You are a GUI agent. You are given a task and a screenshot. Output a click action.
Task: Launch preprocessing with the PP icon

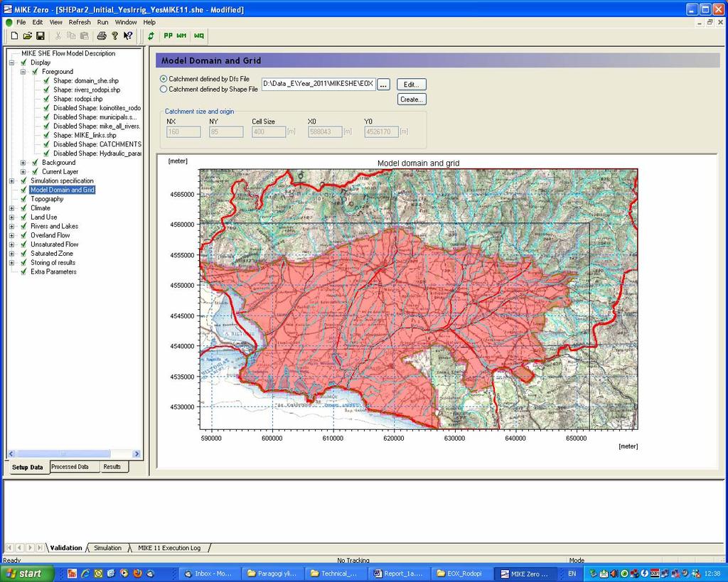[x=168, y=36]
